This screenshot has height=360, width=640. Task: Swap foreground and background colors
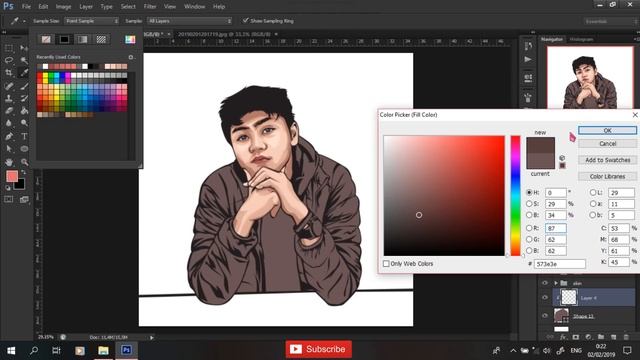tap(24, 173)
